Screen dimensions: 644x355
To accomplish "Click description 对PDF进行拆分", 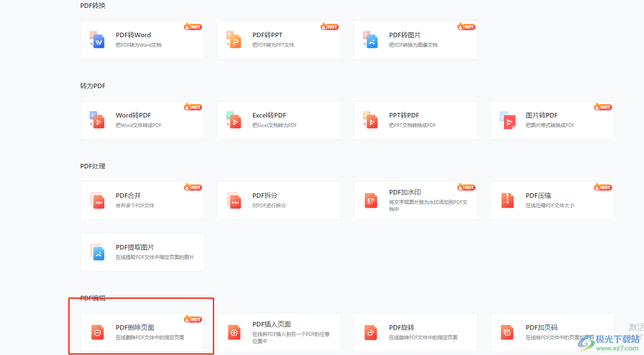I will [x=269, y=206].
